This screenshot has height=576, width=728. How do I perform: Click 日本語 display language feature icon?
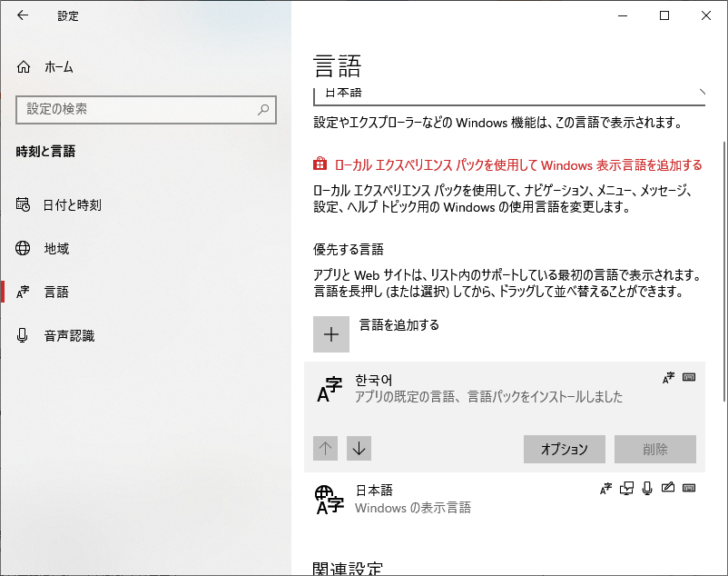click(605, 488)
